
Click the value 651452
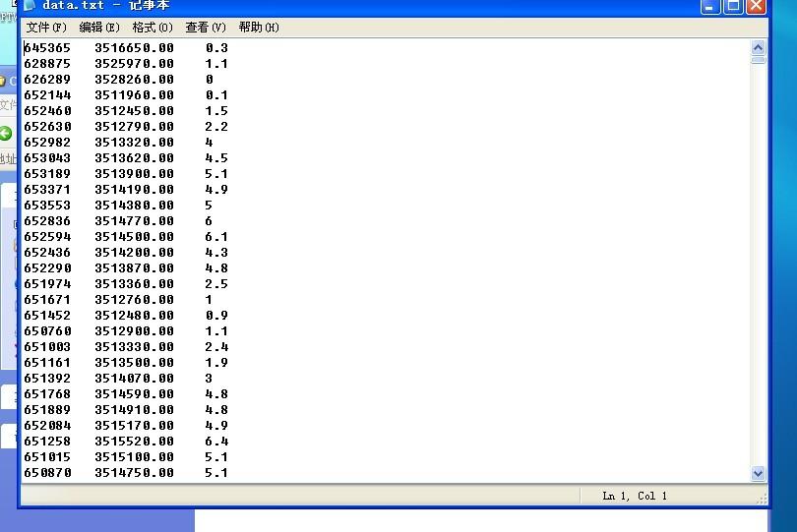click(47, 316)
